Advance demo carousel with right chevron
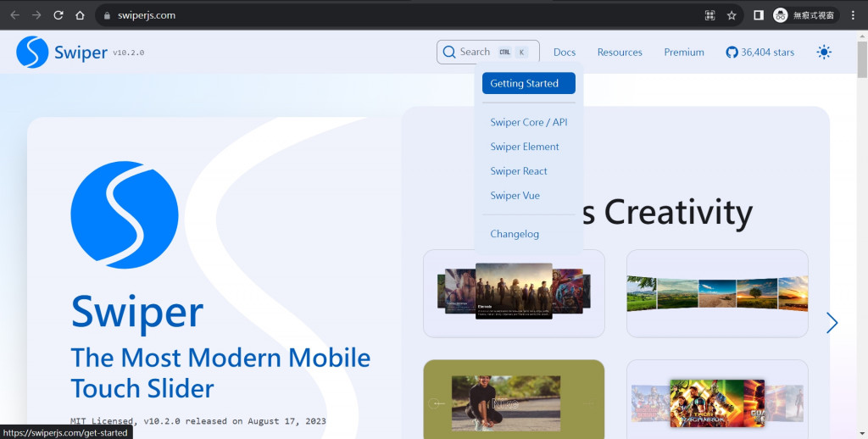 point(832,323)
